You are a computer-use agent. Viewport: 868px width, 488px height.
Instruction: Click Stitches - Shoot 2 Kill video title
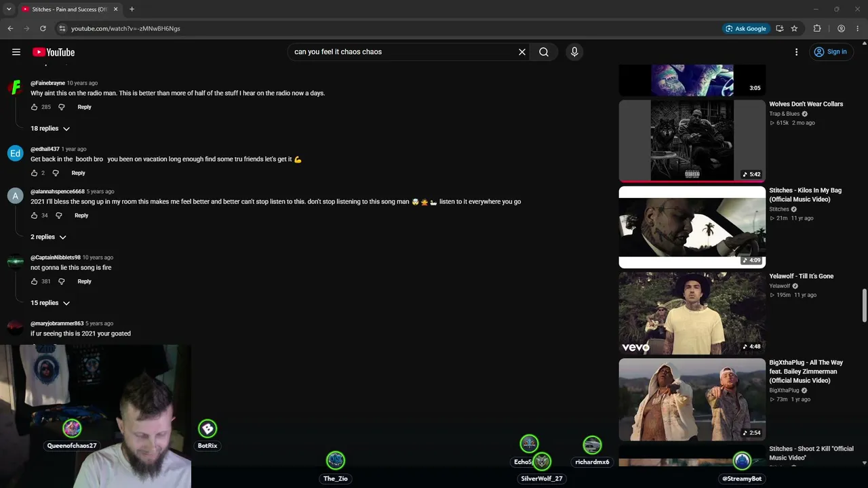pyautogui.click(x=811, y=453)
